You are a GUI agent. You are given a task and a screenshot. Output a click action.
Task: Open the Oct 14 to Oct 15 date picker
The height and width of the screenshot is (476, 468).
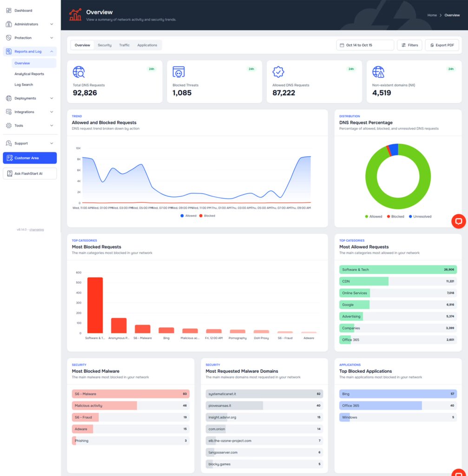coord(365,45)
